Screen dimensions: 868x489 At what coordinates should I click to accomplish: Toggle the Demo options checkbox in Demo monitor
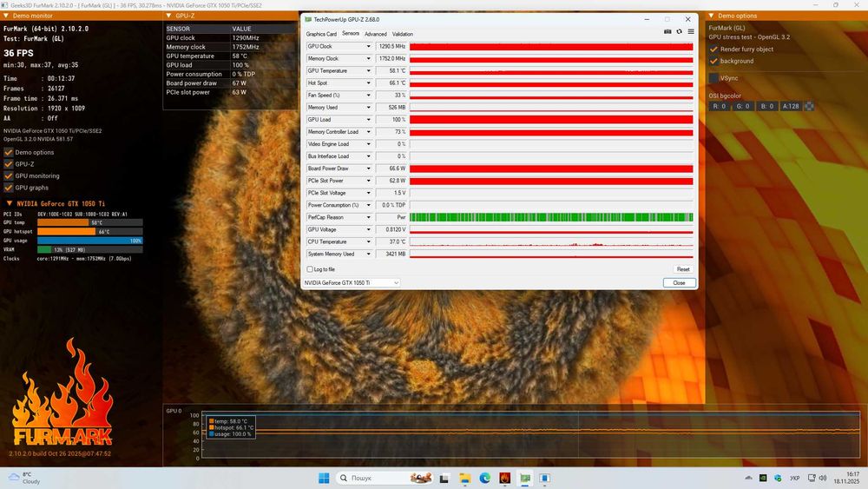pyautogui.click(x=9, y=152)
